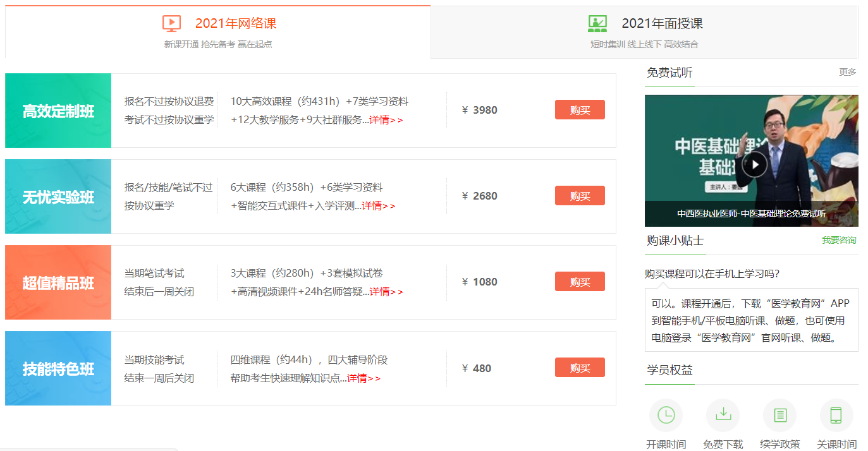Buy the 高效定制班 course for 3980

coord(579,110)
